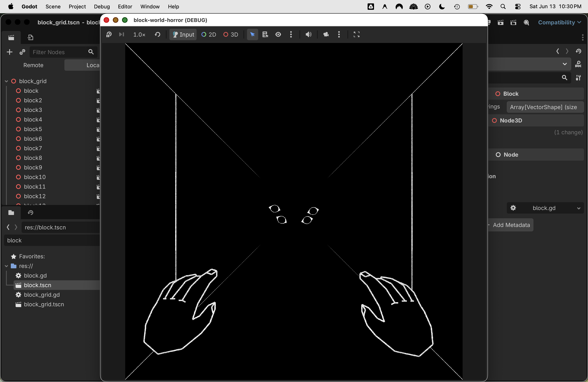
Task: Click the next-frame step icon
Action: pyautogui.click(x=121, y=35)
